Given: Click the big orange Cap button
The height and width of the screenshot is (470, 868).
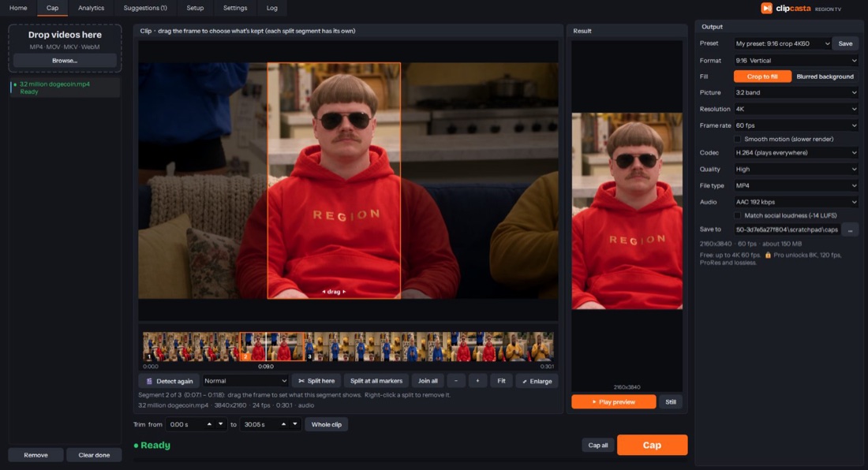Looking at the screenshot, I should [652, 445].
